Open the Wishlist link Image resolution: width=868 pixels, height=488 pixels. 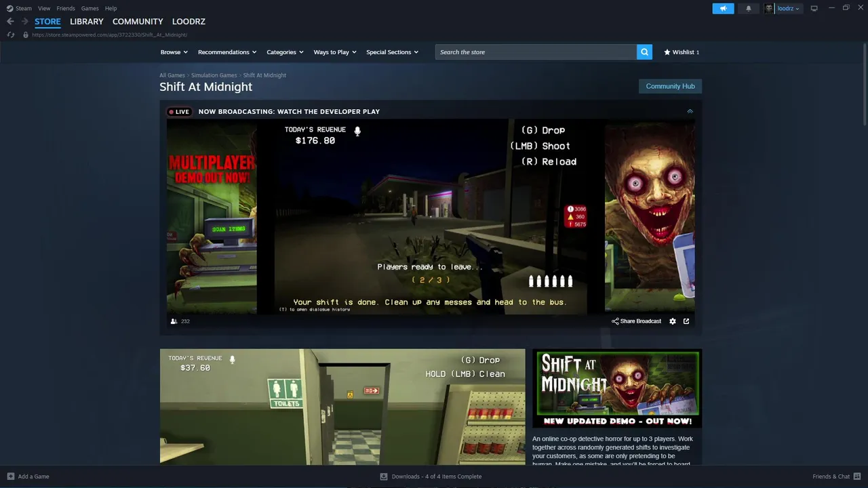click(682, 52)
